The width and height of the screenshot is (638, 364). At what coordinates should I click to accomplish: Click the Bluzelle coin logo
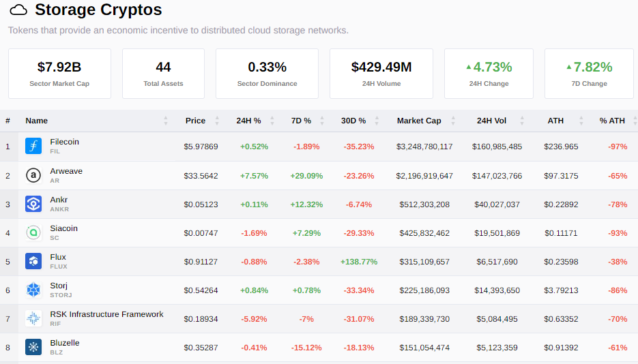pos(33,347)
